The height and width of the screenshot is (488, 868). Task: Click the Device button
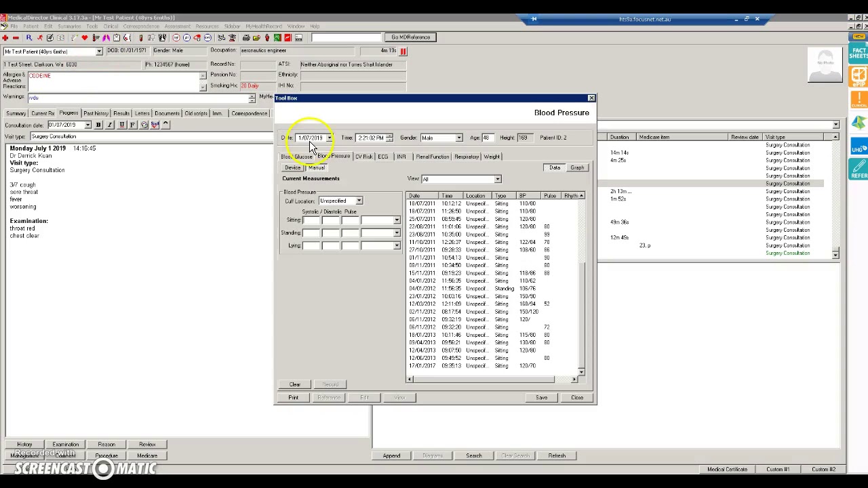[x=292, y=168]
